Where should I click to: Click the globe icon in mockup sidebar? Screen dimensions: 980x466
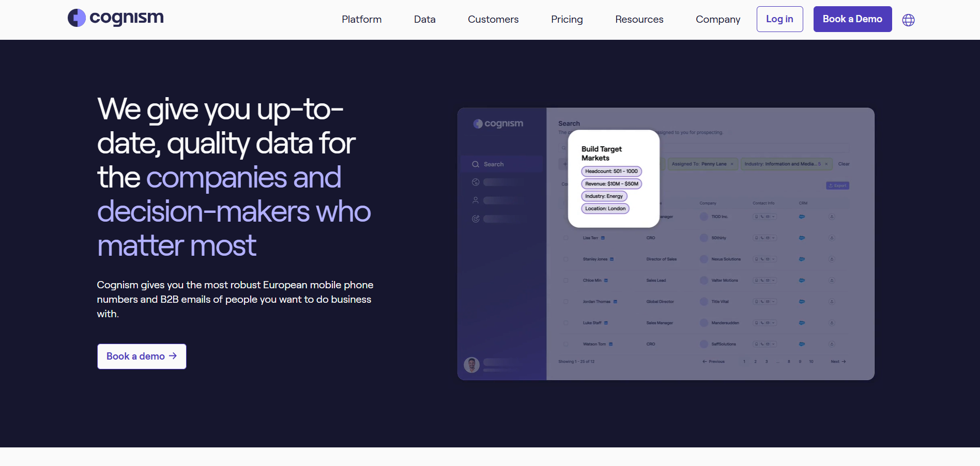point(476,182)
